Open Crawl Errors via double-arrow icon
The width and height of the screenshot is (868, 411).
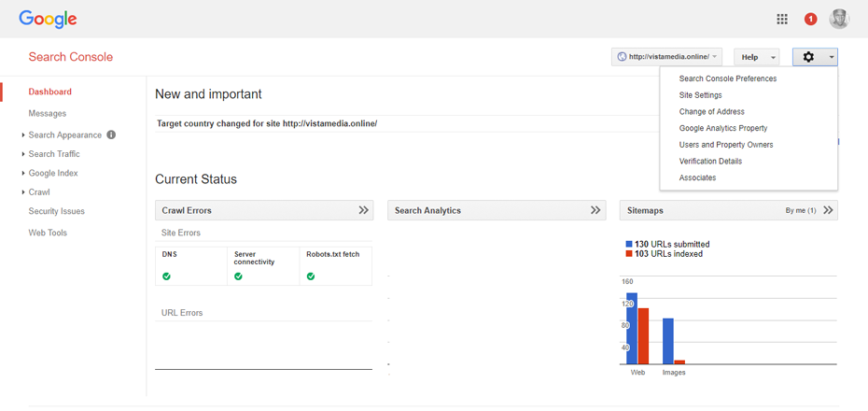click(x=363, y=210)
